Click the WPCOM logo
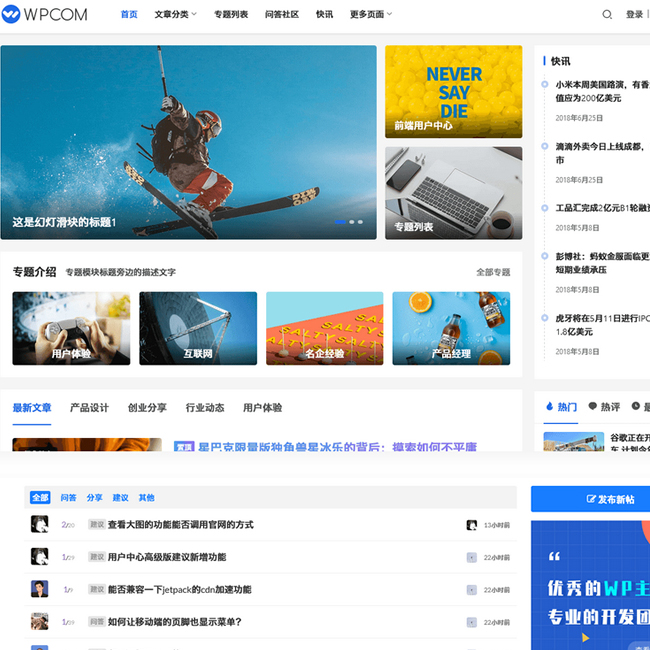Viewport: 650px width, 650px height. (x=44, y=15)
